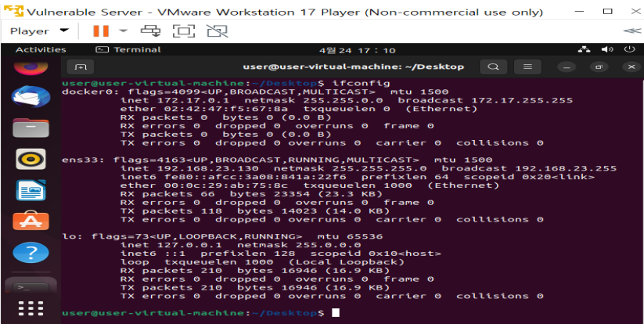
Task: Click the docker0 interface line
Action: pos(254,92)
